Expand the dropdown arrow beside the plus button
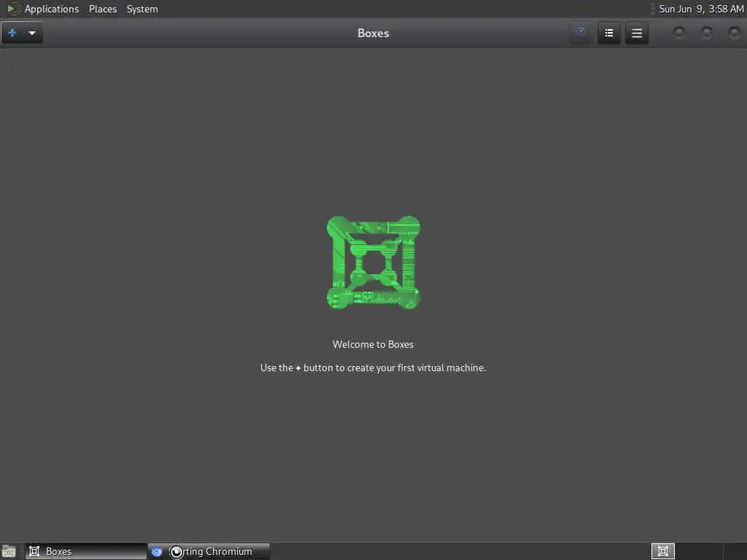Viewport: 747px width, 560px height. pyautogui.click(x=32, y=33)
